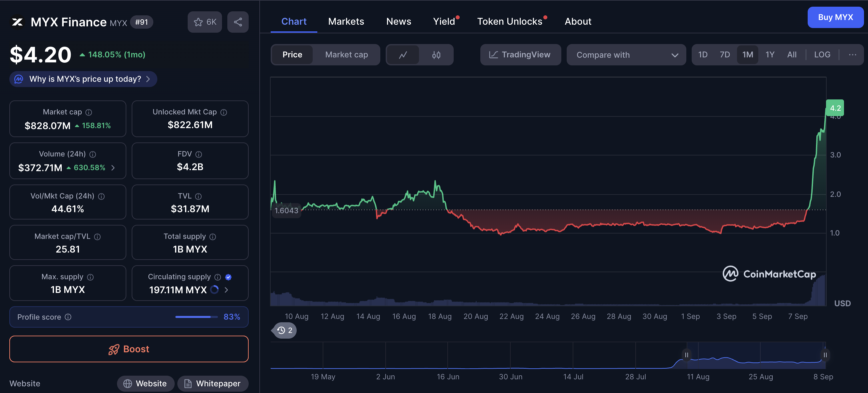Switch to the Markets tab
The width and height of the screenshot is (868, 393).
click(346, 22)
